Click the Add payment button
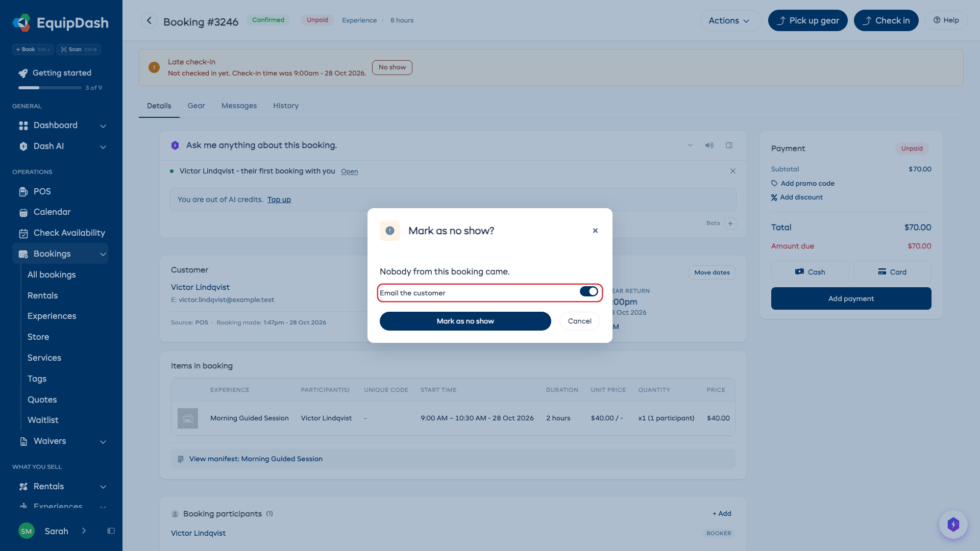The width and height of the screenshot is (980, 551). [x=851, y=298]
